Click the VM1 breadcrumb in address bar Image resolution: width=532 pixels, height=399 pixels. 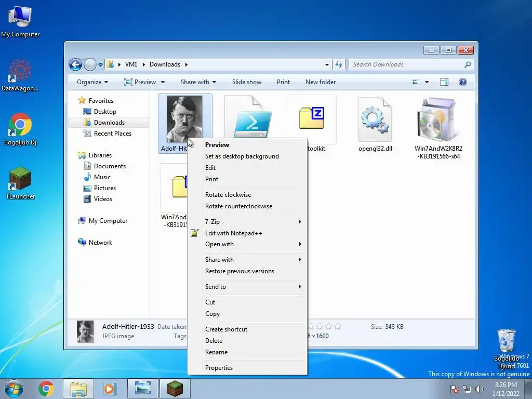[131, 64]
